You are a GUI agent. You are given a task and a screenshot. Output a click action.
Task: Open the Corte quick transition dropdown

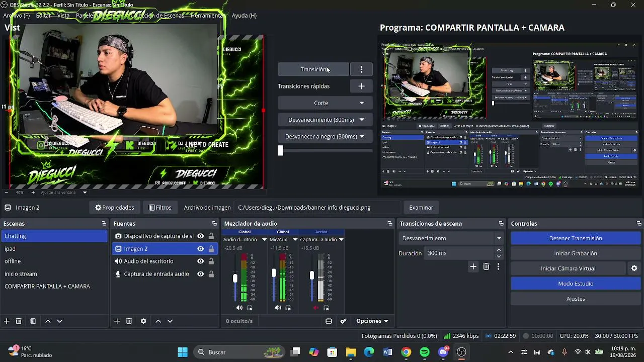tap(325, 103)
